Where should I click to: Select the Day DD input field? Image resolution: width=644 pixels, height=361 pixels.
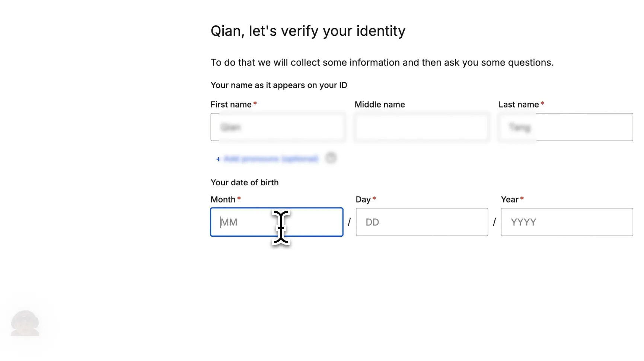point(422,222)
